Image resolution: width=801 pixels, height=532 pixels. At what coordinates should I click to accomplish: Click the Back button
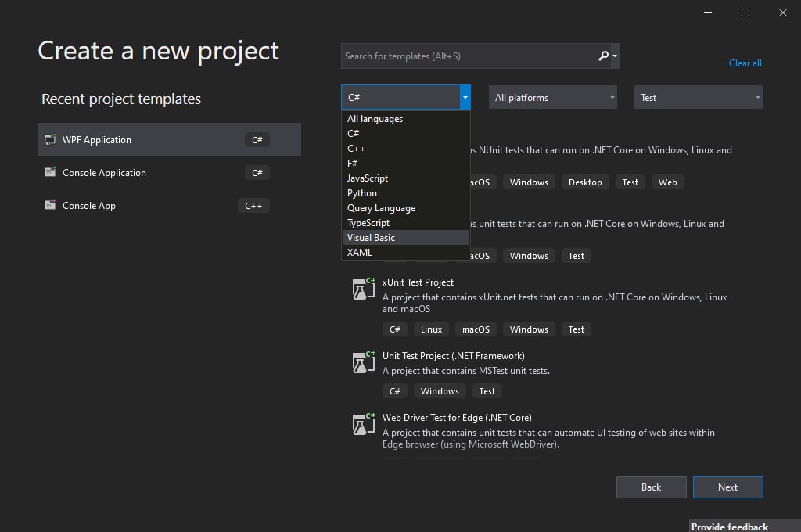(x=651, y=487)
